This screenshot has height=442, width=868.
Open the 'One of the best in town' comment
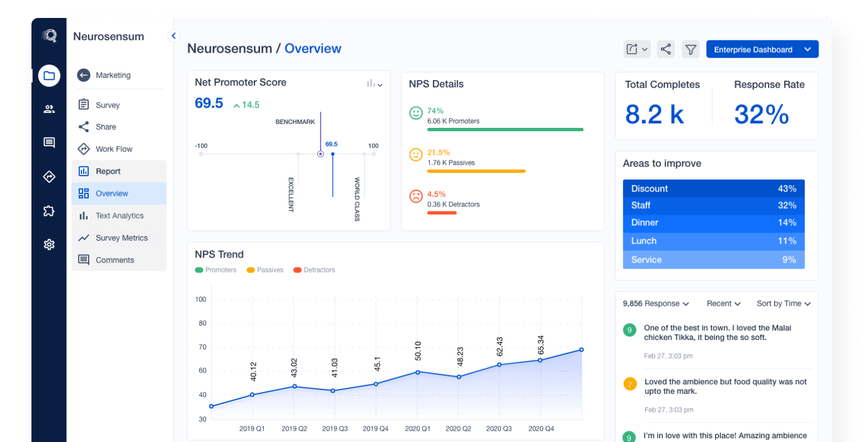point(718,333)
